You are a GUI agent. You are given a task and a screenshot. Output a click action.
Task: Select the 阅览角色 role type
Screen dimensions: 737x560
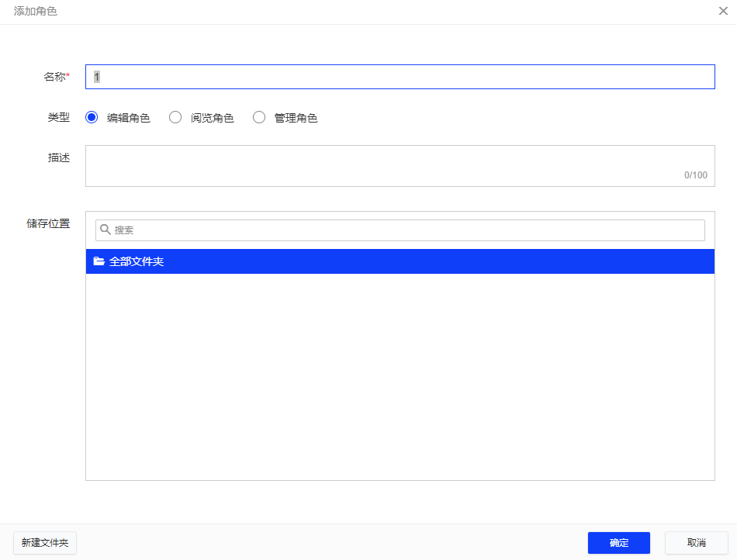175,117
